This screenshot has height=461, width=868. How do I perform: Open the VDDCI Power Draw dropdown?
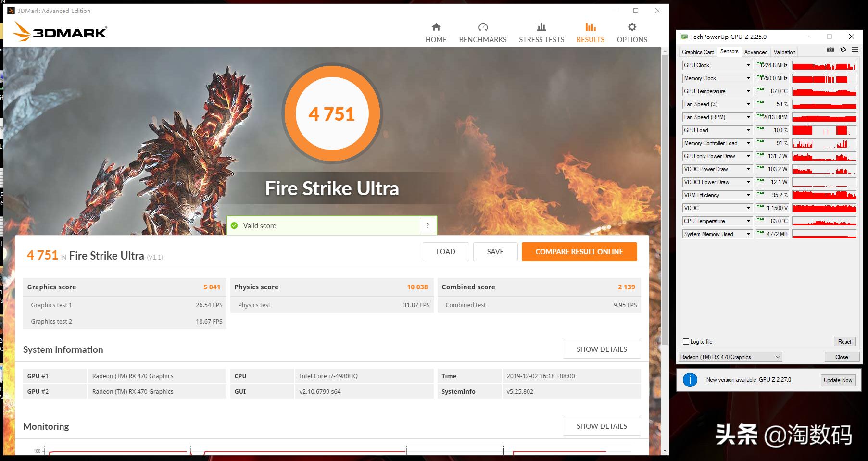748,182
